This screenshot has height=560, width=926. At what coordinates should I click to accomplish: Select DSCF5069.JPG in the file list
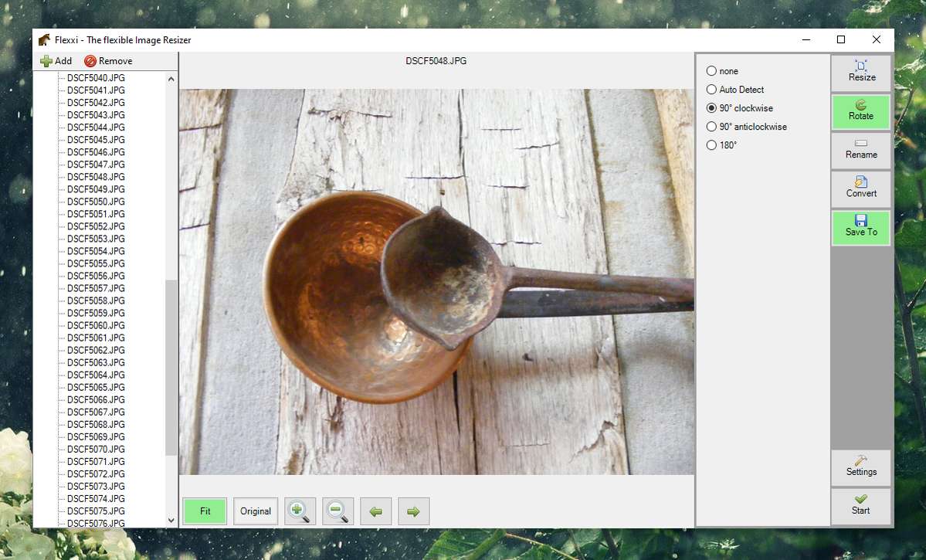(96, 438)
